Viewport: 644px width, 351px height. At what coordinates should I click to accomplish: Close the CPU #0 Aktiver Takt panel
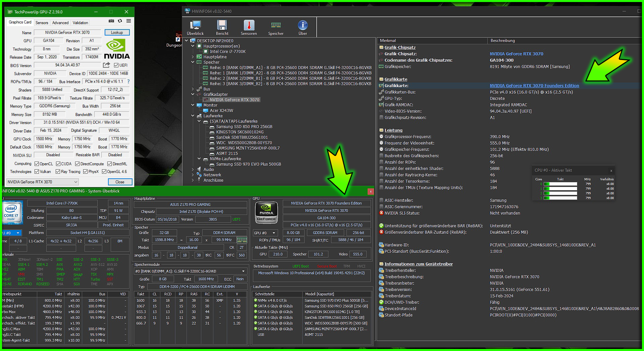pos(611,171)
